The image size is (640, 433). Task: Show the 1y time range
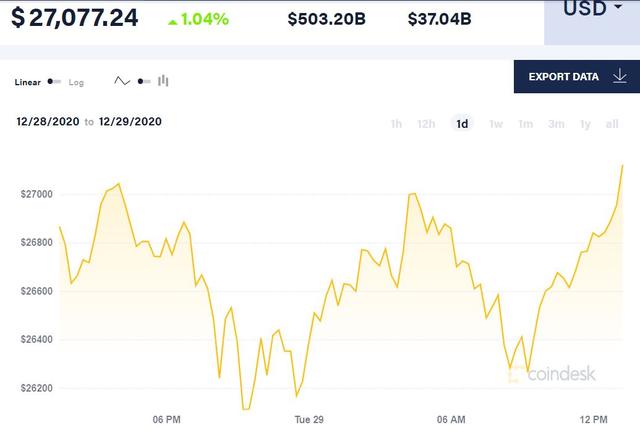coord(585,124)
